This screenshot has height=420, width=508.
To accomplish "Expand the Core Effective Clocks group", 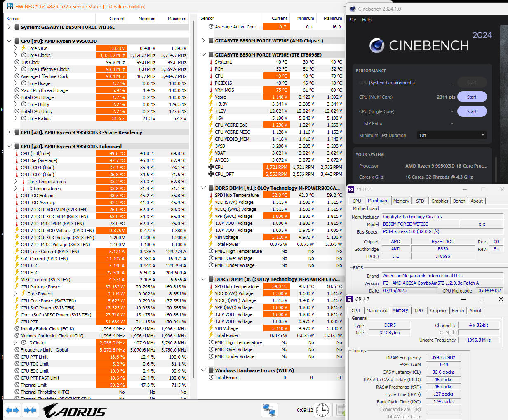I will coord(16,69).
